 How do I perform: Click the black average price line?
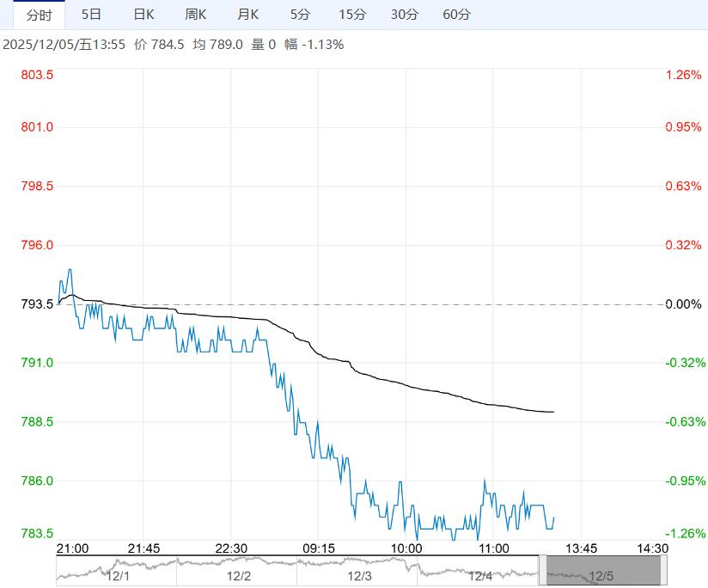(430, 392)
